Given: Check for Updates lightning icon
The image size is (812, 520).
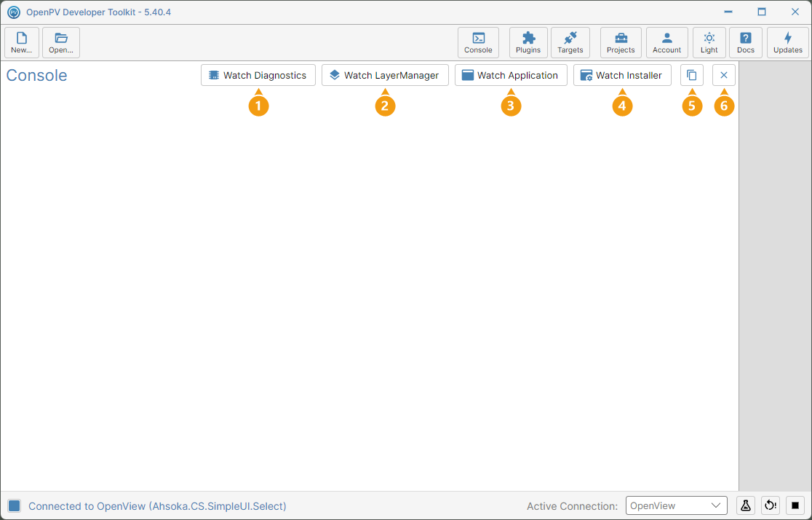Looking at the screenshot, I should click(788, 42).
